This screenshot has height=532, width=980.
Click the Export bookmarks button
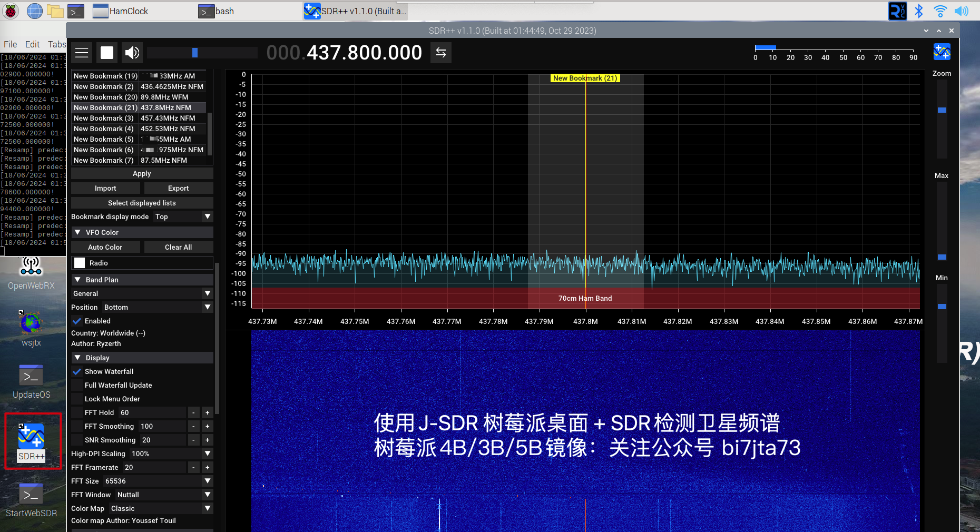(179, 188)
